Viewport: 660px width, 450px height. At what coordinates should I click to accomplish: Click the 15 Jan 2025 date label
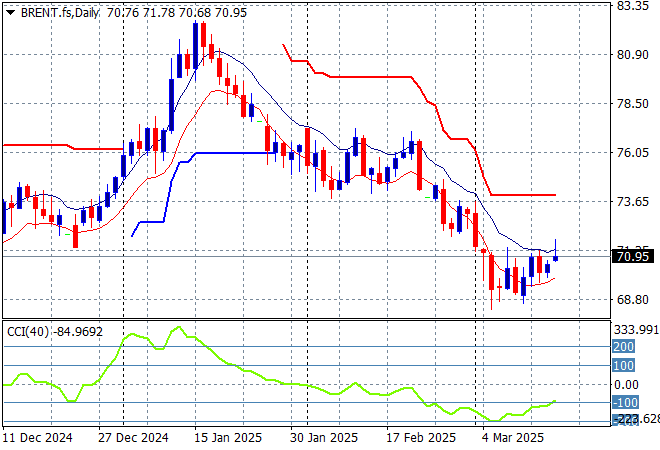[x=228, y=438]
